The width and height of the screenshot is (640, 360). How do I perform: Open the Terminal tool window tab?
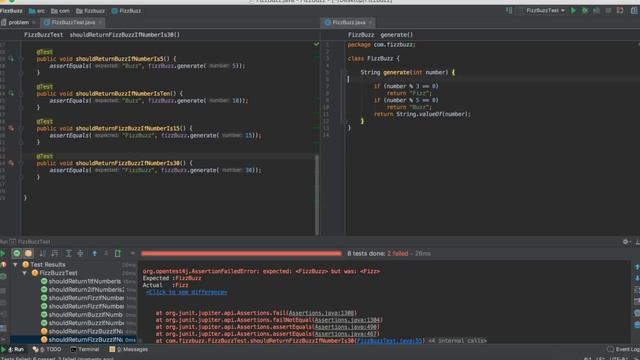tap(85, 349)
